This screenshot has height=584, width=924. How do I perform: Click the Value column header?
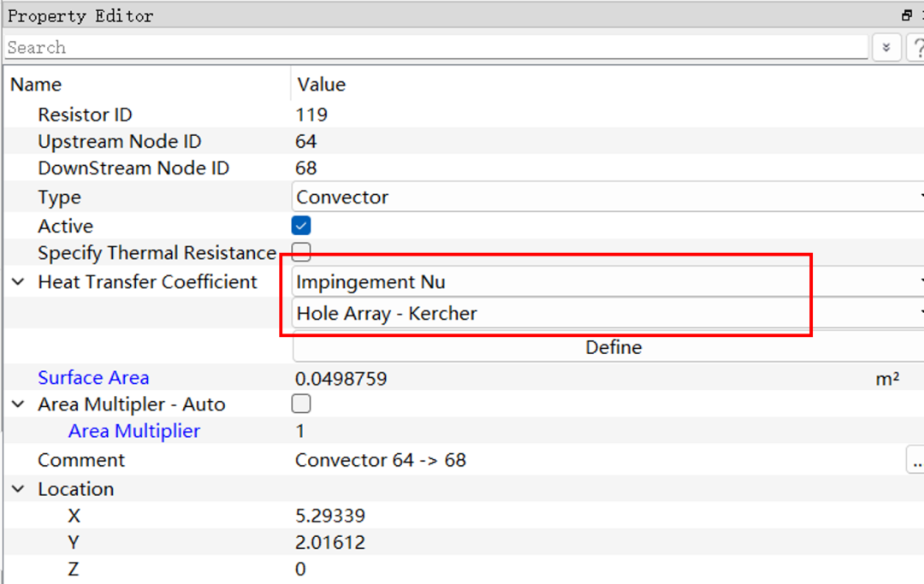click(321, 84)
